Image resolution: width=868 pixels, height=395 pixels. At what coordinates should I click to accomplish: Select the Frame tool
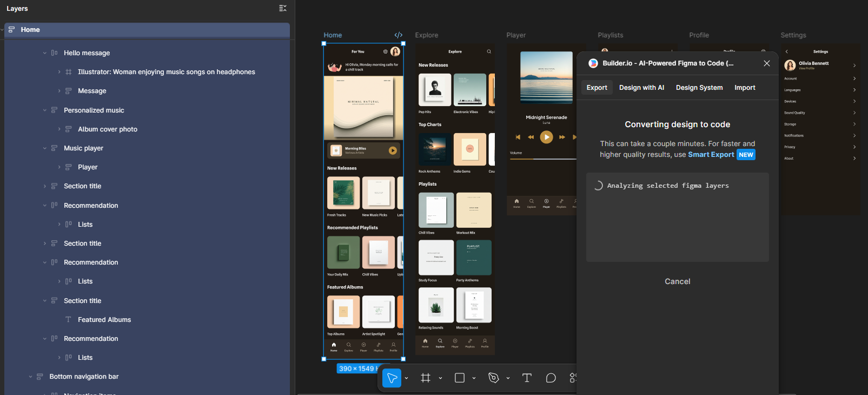pyautogui.click(x=426, y=378)
